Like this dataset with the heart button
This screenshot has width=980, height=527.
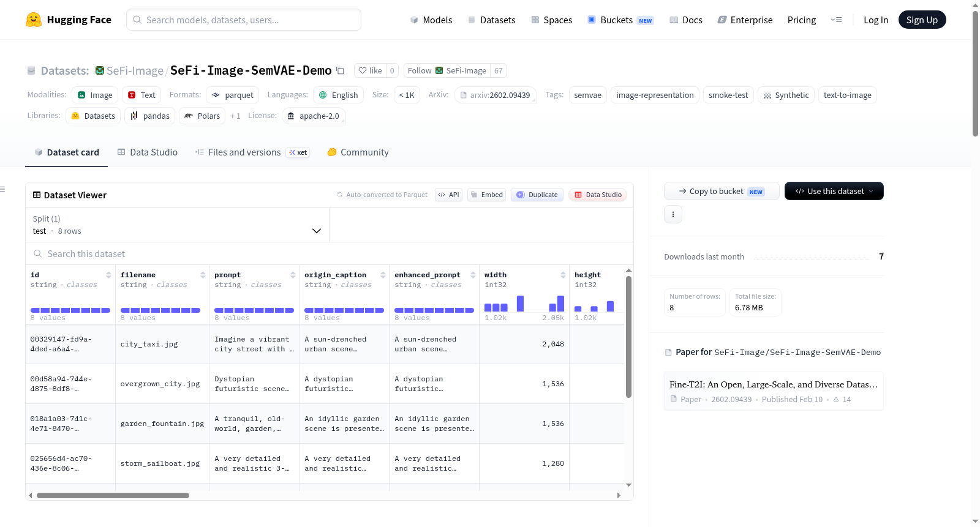click(370, 70)
